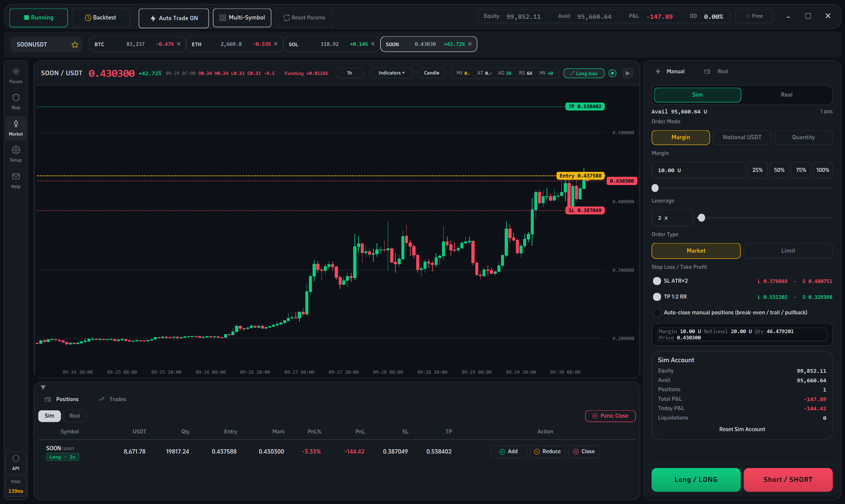Click the leverage 2 x input

(x=672, y=218)
